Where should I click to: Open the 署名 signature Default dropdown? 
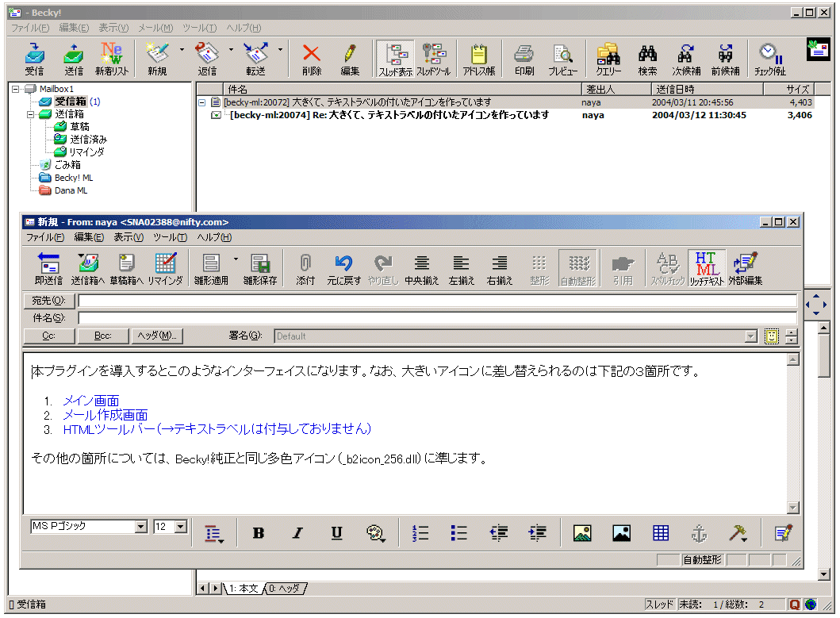point(751,336)
